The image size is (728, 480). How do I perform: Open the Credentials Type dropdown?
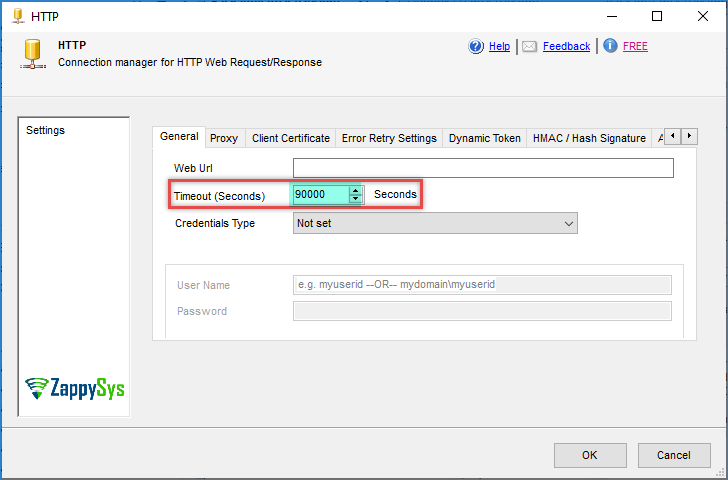[x=435, y=224]
